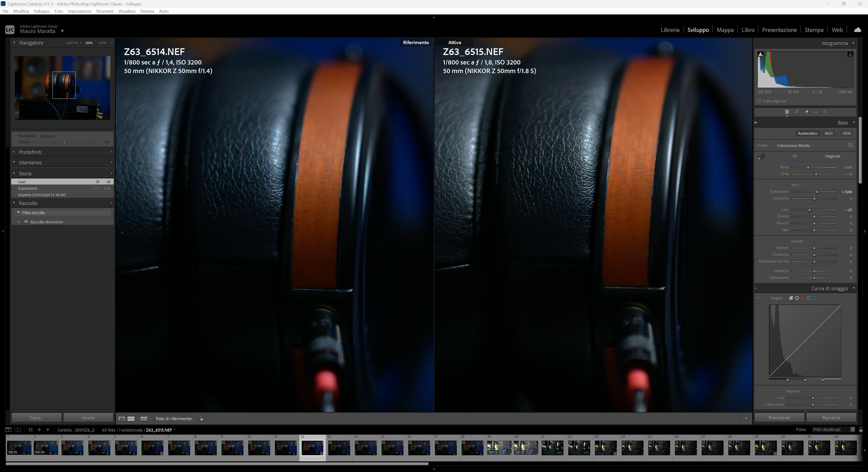Image resolution: width=868 pixels, height=472 pixels.
Task: Pick the white balance eyedropper tool
Action: coord(762,157)
